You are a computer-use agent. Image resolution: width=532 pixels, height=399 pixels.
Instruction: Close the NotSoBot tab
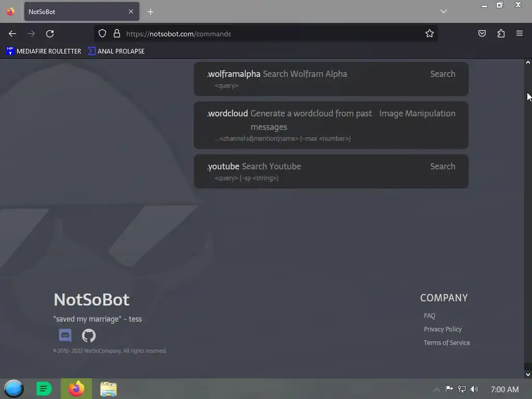pos(130,11)
